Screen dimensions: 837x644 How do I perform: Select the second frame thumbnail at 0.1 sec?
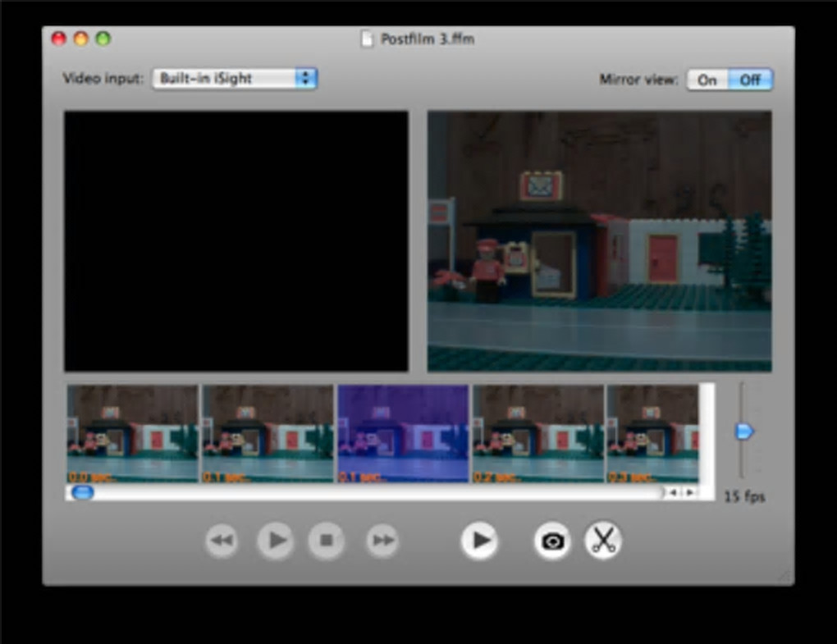coord(268,434)
